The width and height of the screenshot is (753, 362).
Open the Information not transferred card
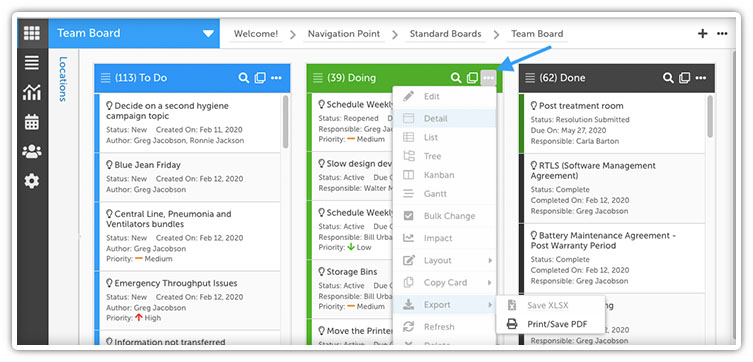pyautogui.click(x=188, y=338)
